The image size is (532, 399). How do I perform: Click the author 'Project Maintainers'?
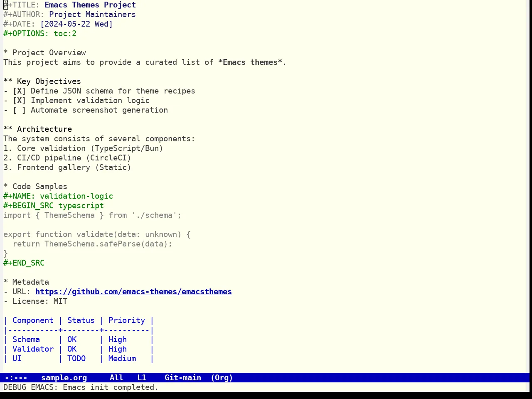92,15
